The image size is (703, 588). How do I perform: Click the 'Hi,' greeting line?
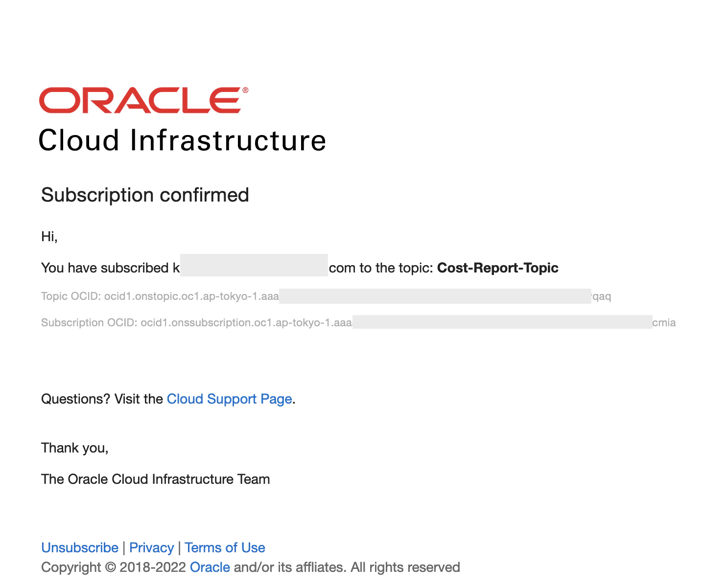click(x=49, y=237)
